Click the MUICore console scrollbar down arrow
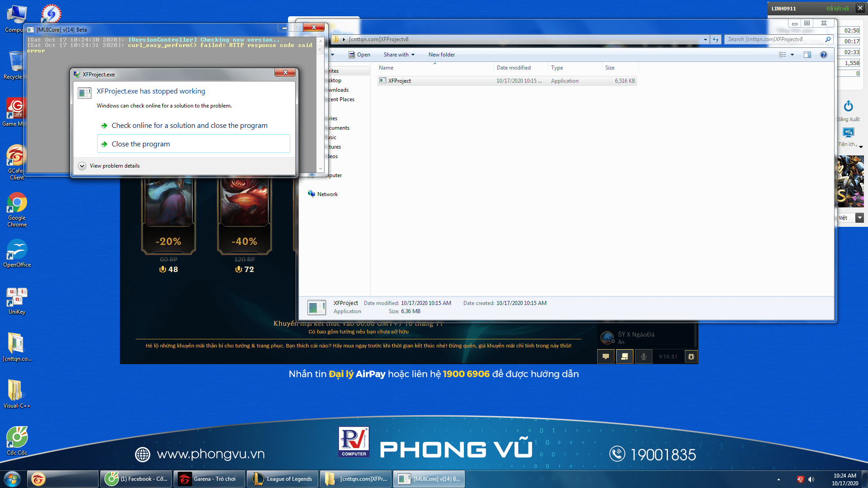 tap(321, 169)
